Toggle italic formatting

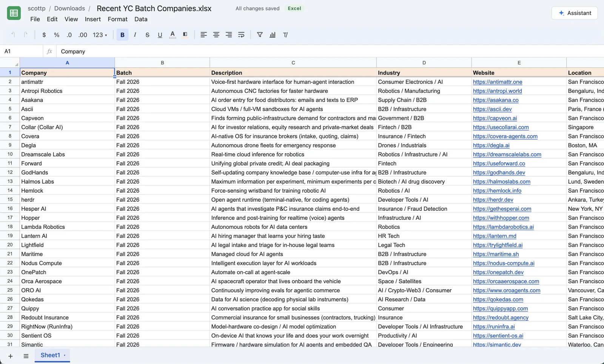point(135,35)
